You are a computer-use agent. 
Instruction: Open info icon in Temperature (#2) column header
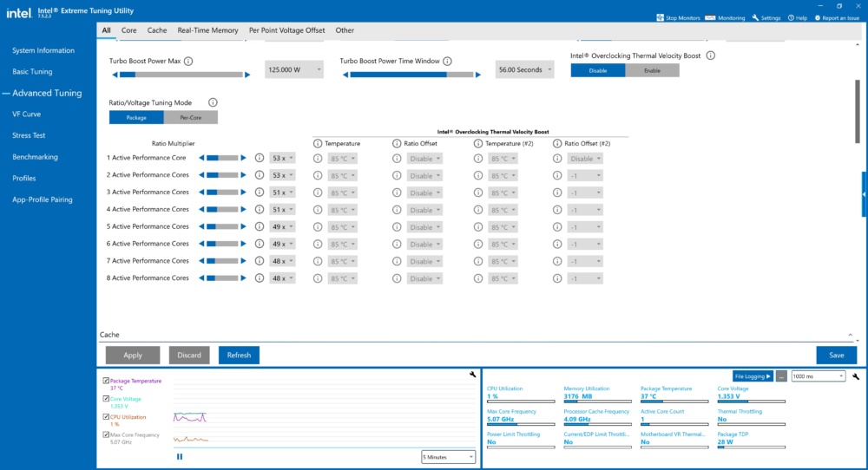(x=478, y=144)
